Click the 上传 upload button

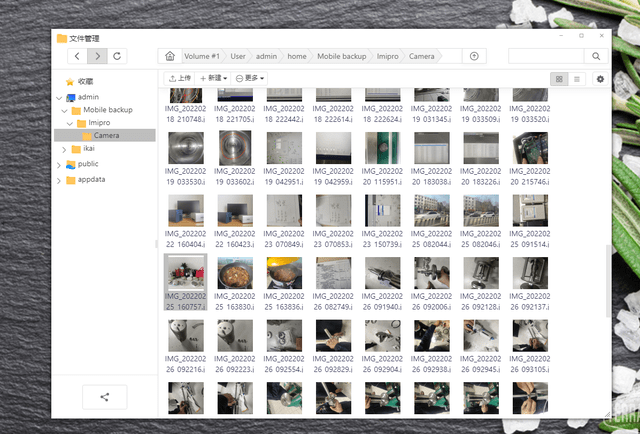[179, 78]
